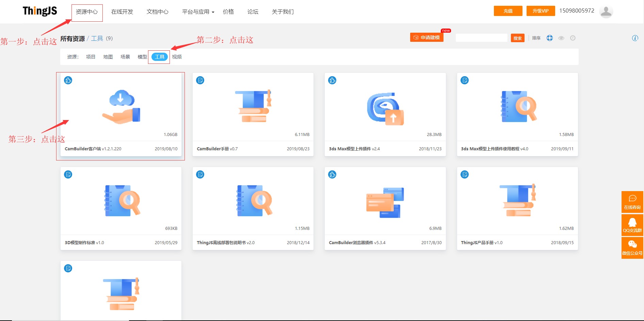This screenshot has height=321, width=644.
Task: Filter resources by 项目
Action: pyautogui.click(x=91, y=57)
